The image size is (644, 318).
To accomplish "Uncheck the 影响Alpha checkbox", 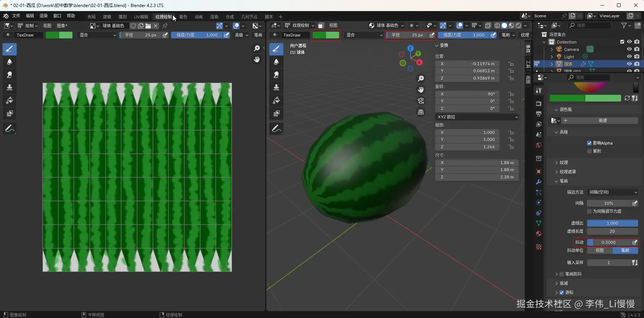I will (589, 143).
